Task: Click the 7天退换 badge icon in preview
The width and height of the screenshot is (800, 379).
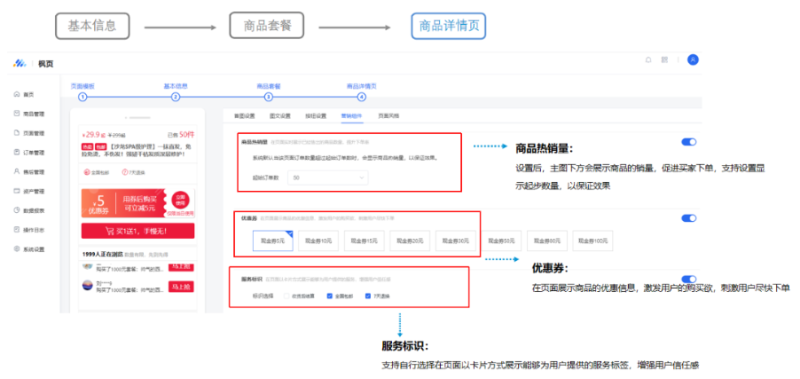Action: point(124,172)
